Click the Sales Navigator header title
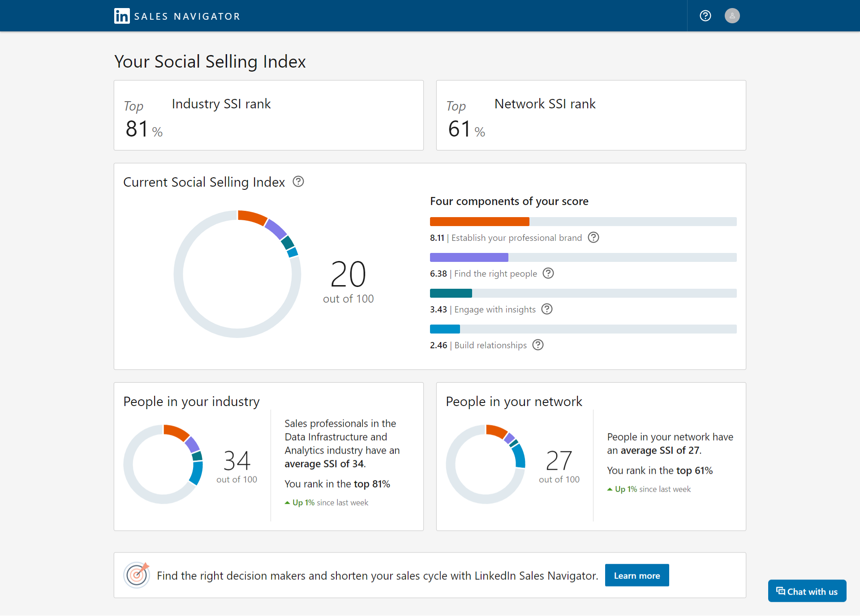This screenshot has height=616, width=860. click(187, 17)
